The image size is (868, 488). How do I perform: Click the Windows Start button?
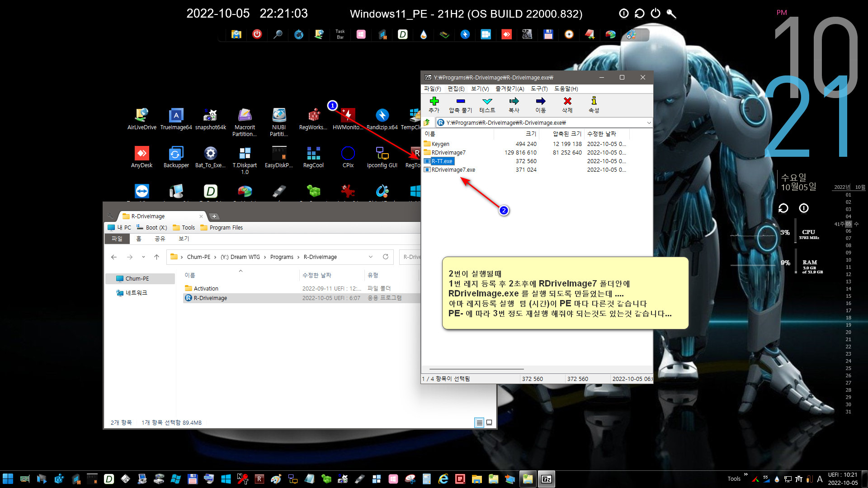click(8, 479)
